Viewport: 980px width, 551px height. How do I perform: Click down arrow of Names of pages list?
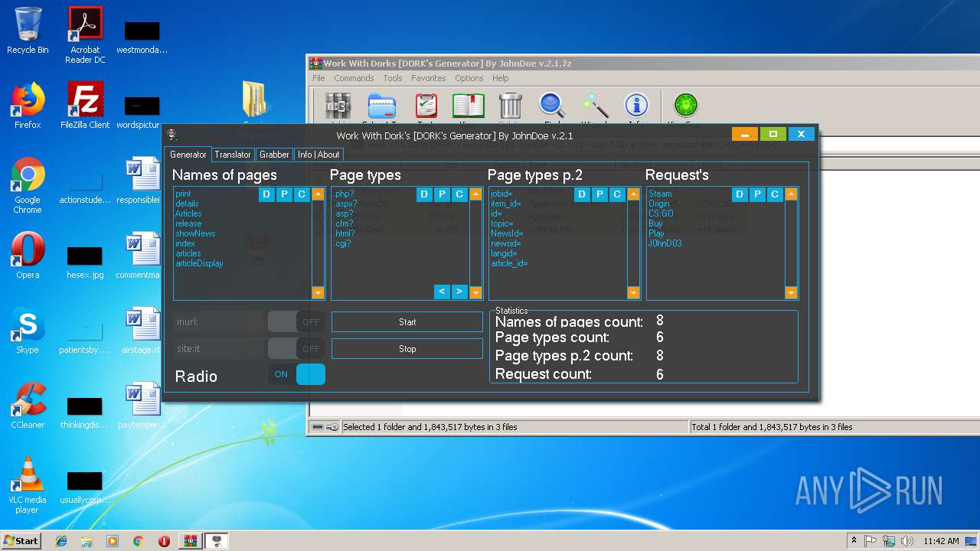pos(318,292)
